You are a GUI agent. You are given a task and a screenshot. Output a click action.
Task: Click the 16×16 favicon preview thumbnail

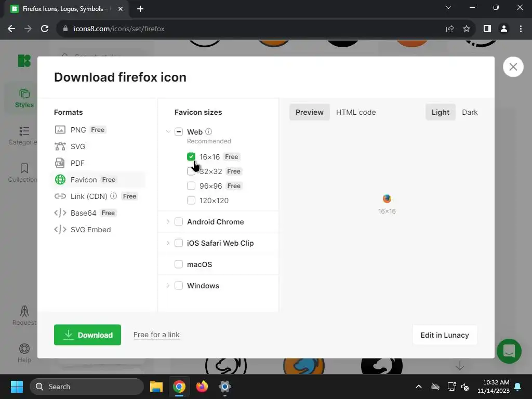[387, 198]
